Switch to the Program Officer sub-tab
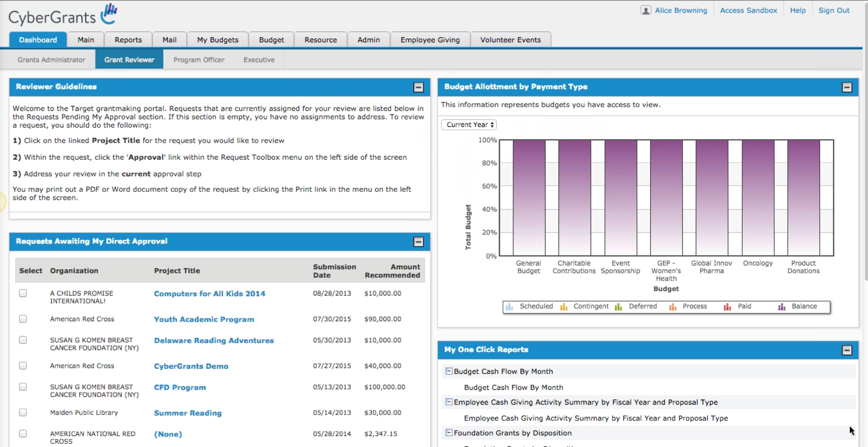The height and width of the screenshot is (447, 868). pos(199,60)
